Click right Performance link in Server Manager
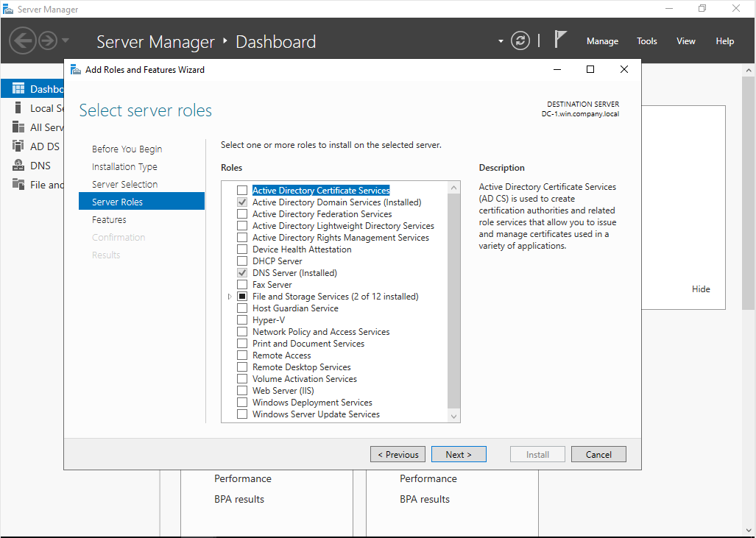 [428, 478]
